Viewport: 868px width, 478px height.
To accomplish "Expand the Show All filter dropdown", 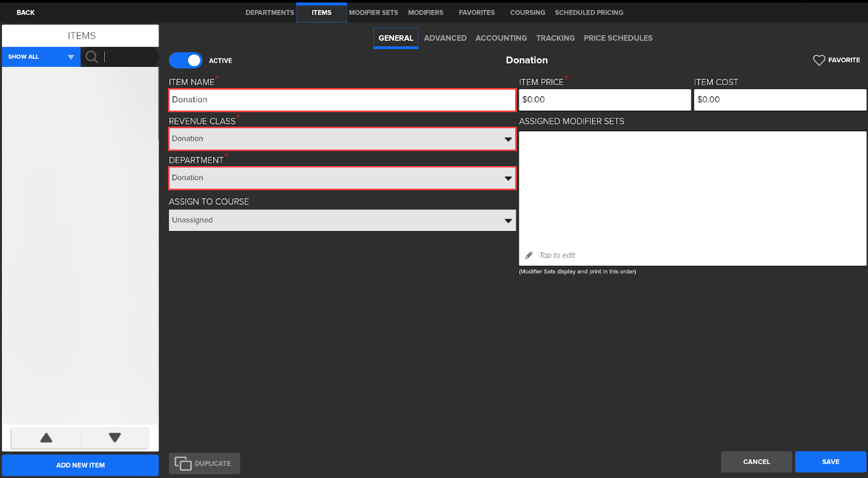I will 41,57.
